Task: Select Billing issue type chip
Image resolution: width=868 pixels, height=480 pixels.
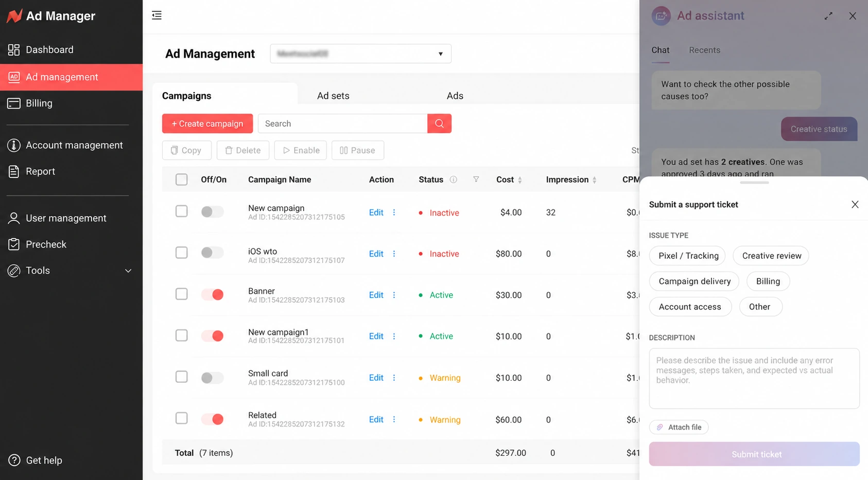Action: click(768, 281)
